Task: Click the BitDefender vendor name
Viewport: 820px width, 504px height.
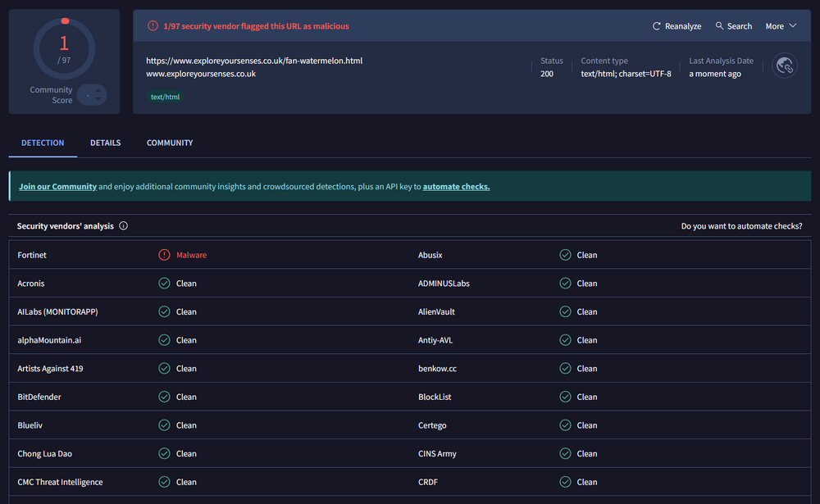Action: click(39, 397)
